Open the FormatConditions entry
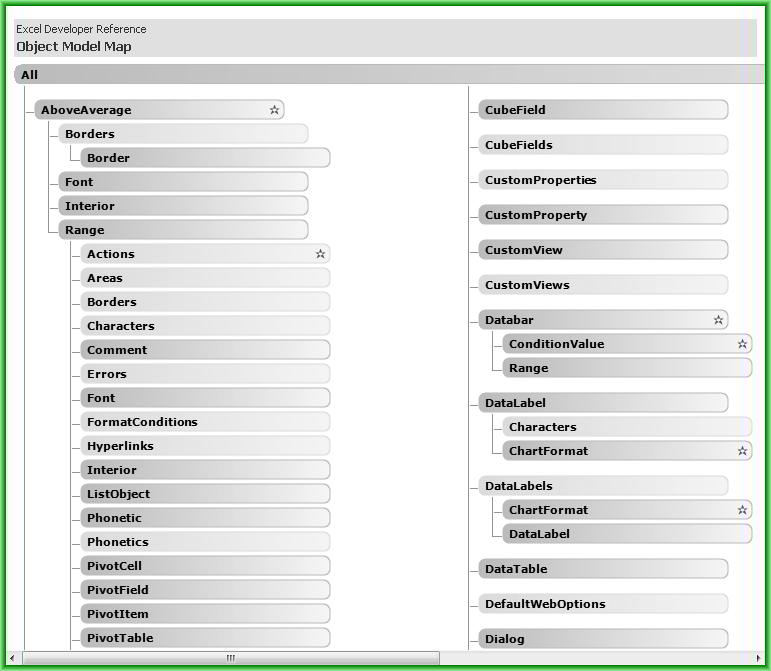771x671 pixels. (x=205, y=422)
